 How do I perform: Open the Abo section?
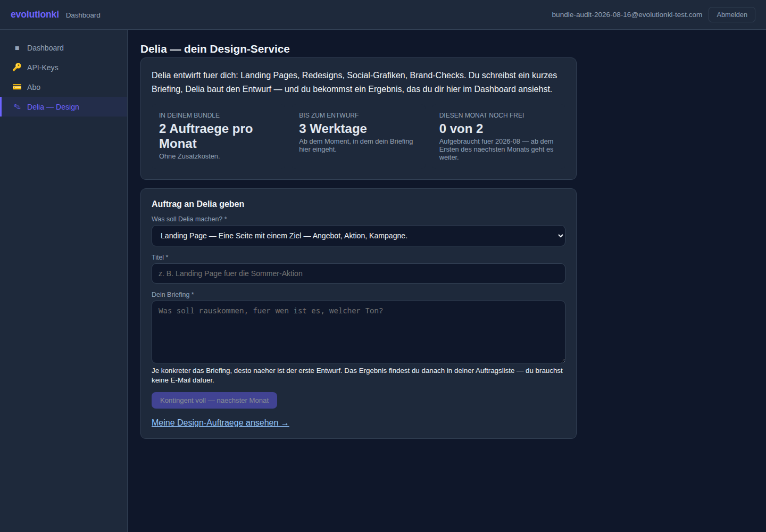pos(64,87)
